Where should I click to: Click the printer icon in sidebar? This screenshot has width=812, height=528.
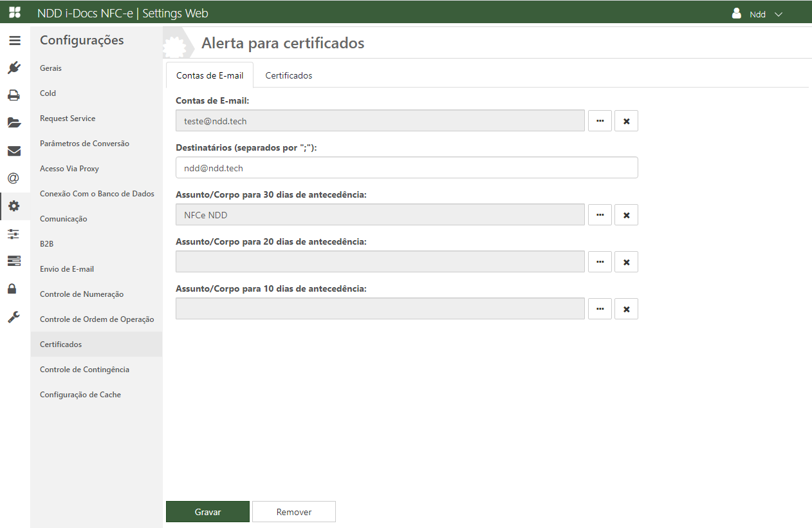14,95
